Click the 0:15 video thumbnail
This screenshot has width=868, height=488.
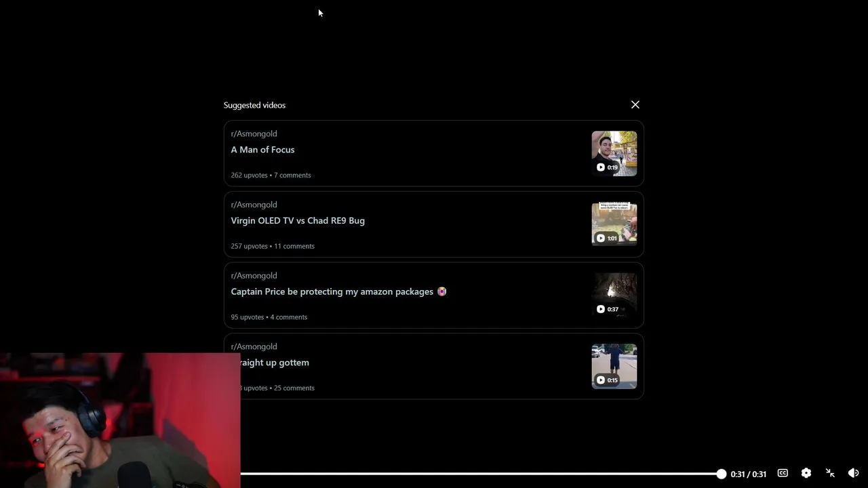pos(614,366)
